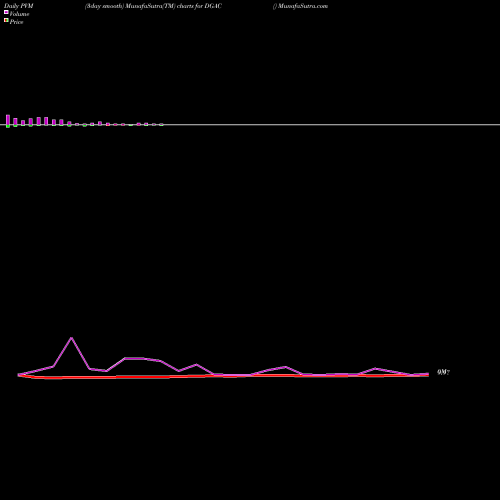
Task: Click the small magenta peak just before the midpoint
Action: (196, 364)
